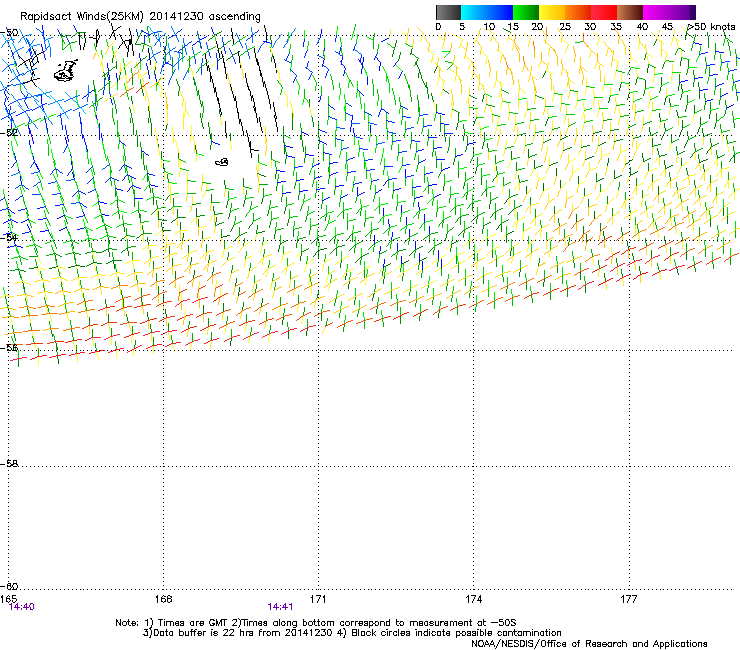The height and width of the screenshot is (650, 740).
Task: Click the note 'Times are GMT' line
Action: coord(316,623)
